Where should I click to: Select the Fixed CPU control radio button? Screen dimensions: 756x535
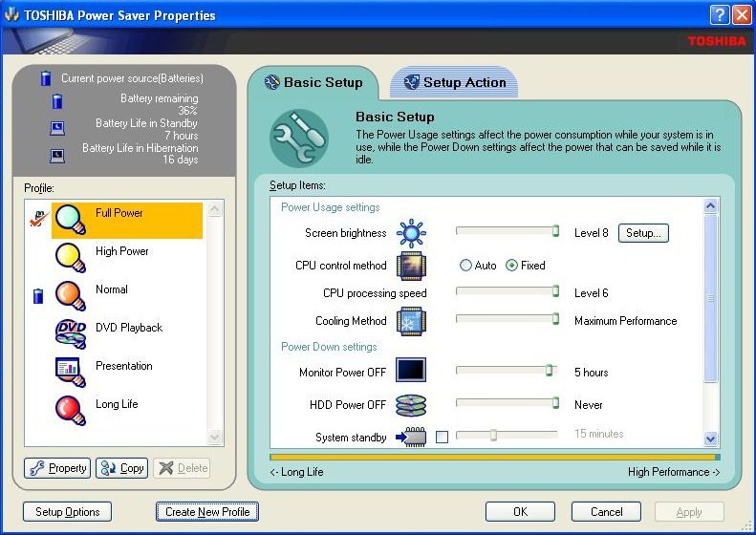(511, 265)
